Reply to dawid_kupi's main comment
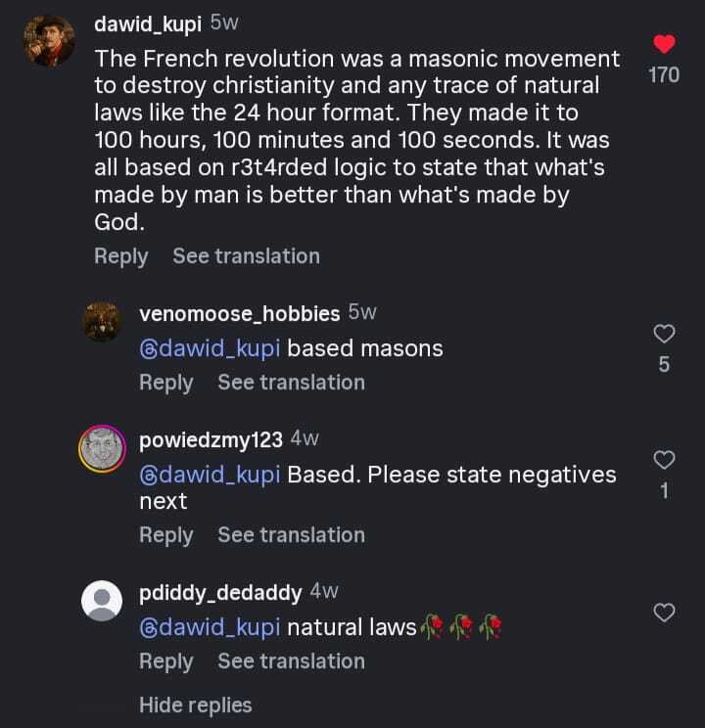Image resolution: width=705 pixels, height=728 pixels. [120, 256]
